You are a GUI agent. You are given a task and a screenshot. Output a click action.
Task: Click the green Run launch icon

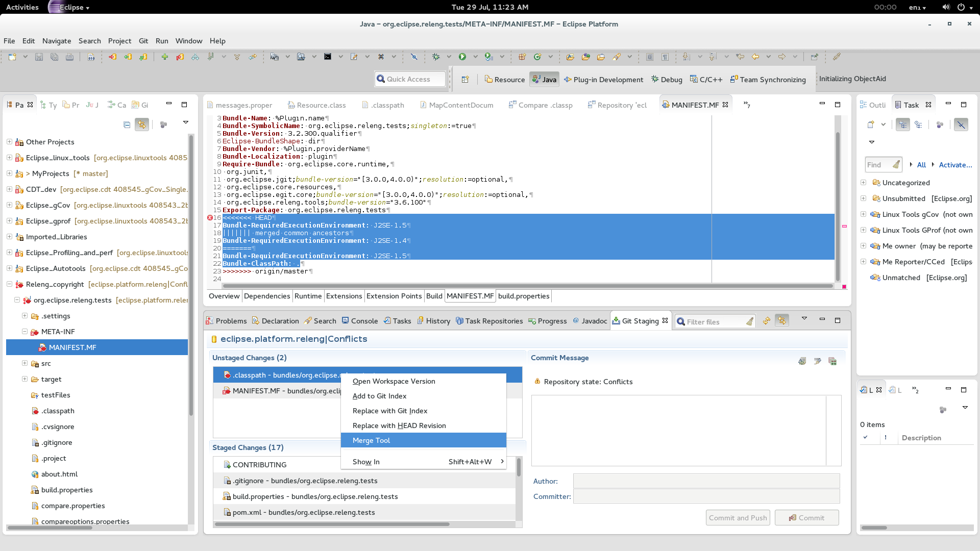(x=462, y=57)
